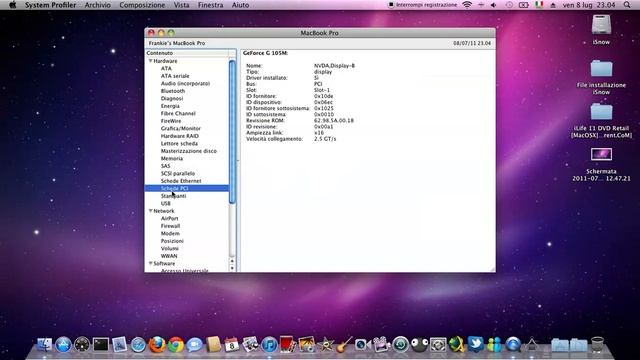Collapse the Software section triangle
The width and height of the screenshot is (640, 360).
tap(150, 264)
